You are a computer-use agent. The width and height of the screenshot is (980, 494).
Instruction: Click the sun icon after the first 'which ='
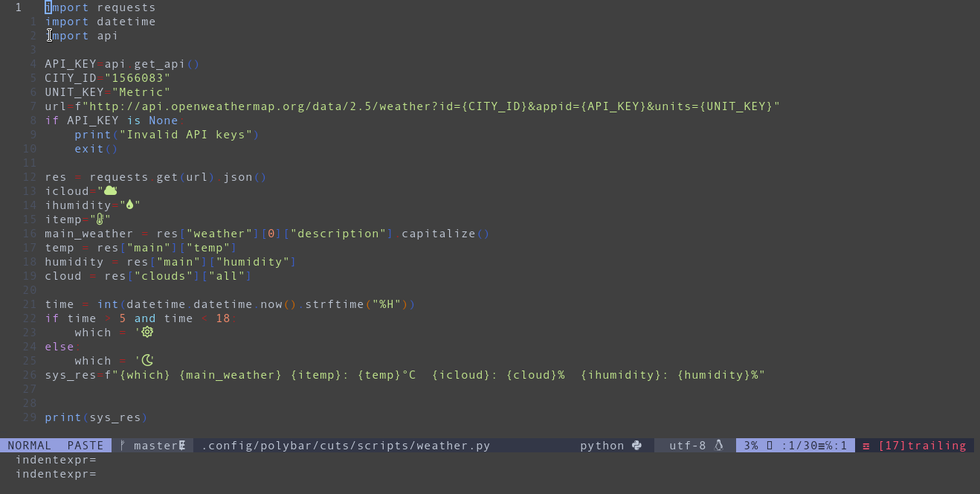click(147, 332)
